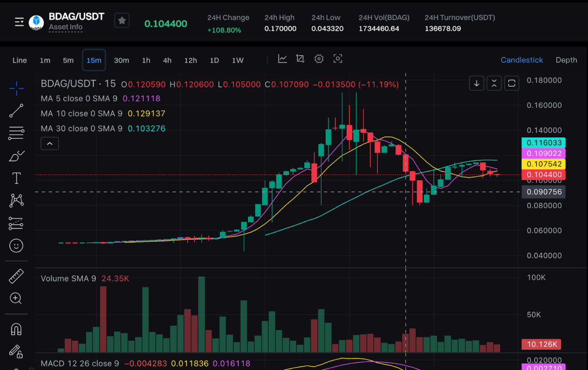Expand the chart to fullscreen view
588x370 pixels.
pos(511,83)
